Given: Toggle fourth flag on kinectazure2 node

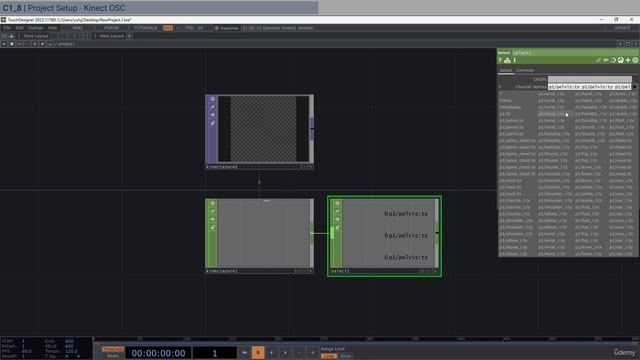Looking at the screenshot, I should pos(212,122).
